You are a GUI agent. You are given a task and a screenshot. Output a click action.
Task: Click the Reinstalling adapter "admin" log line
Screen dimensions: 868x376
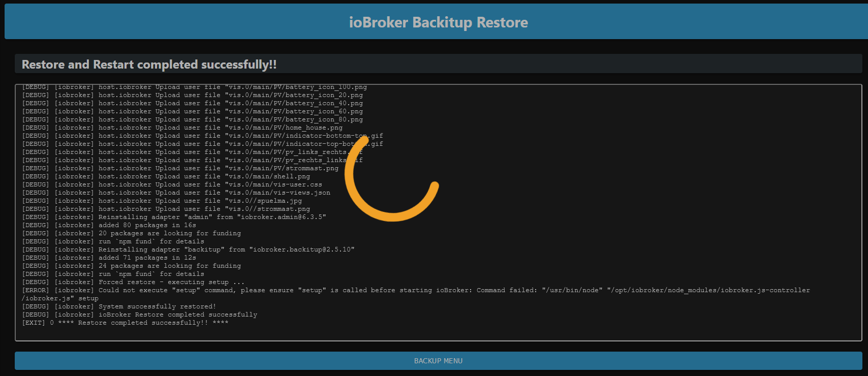(x=174, y=217)
